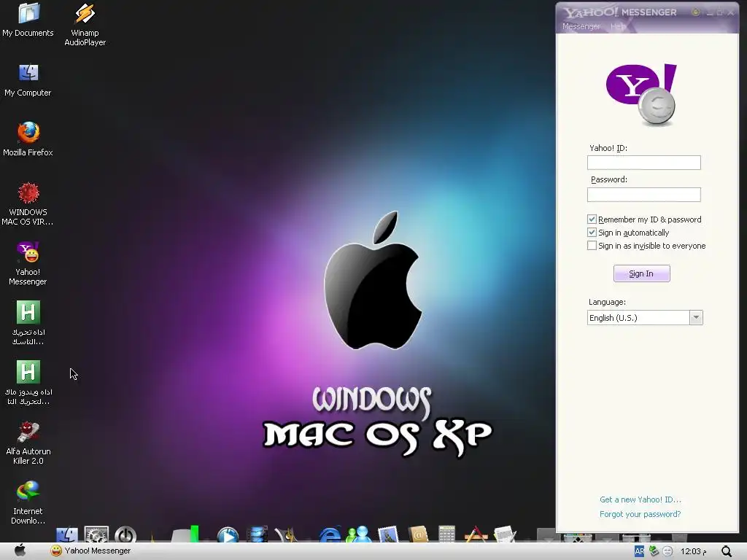Focus the Password input field
This screenshot has height=560, width=747.
(x=644, y=194)
